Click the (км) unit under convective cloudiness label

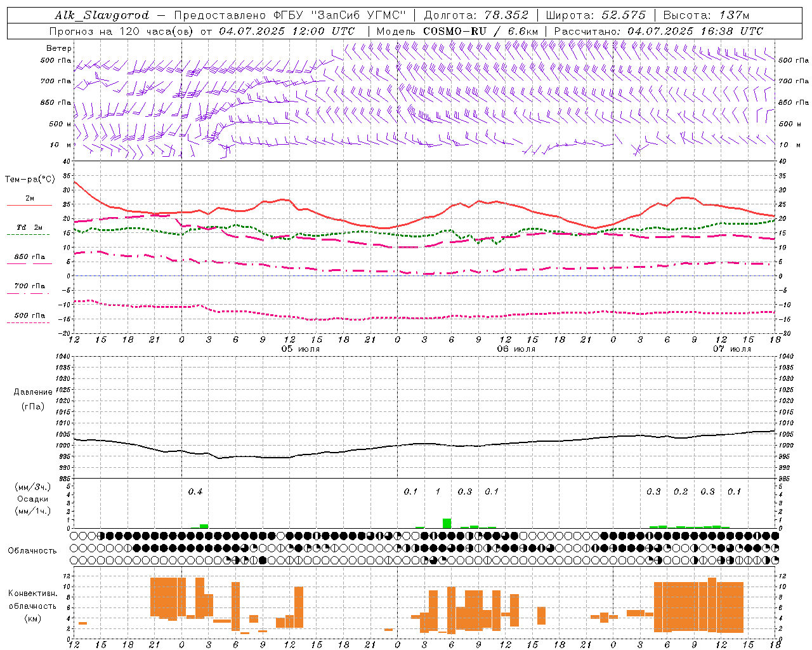[33, 618]
